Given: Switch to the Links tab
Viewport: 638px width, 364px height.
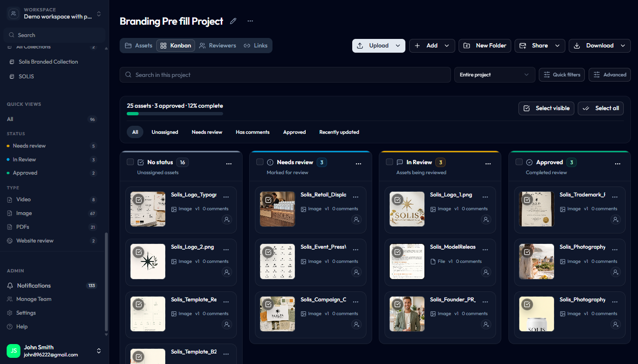Looking at the screenshot, I should tap(256, 46).
